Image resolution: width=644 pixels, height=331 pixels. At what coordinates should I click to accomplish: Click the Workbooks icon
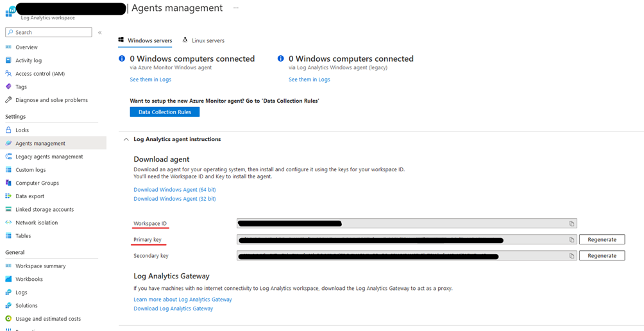(x=8, y=279)
